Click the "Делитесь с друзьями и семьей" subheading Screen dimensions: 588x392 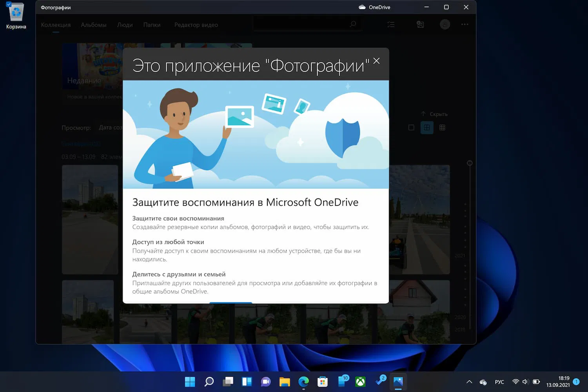(x=179, y=274)
